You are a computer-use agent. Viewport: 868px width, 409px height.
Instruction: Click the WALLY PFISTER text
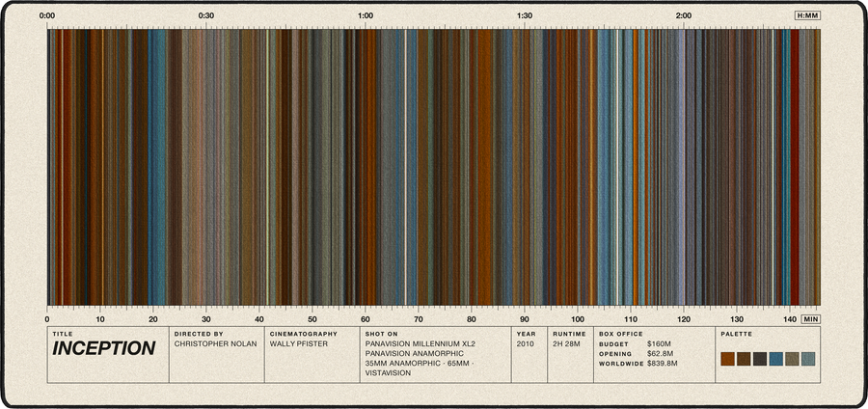pyautogui.click(x=298, y=343)
